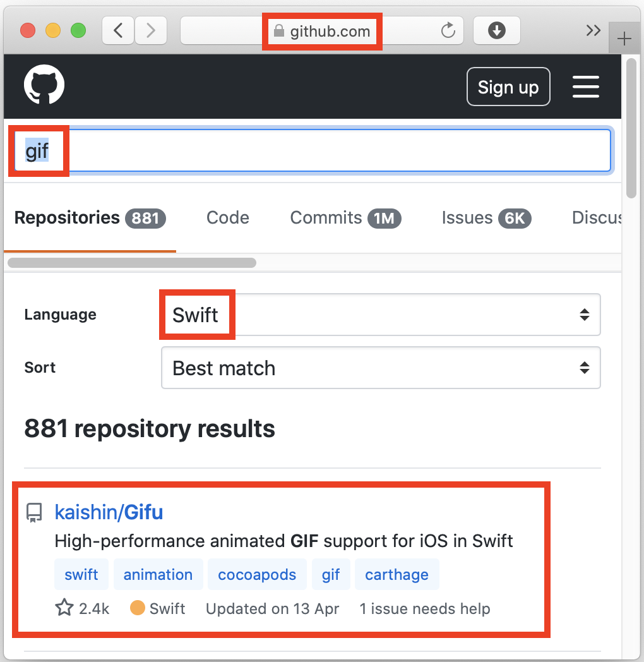Click the vertical page scrollbar thumb
The image size is (644, 662).
click(631, 128)
